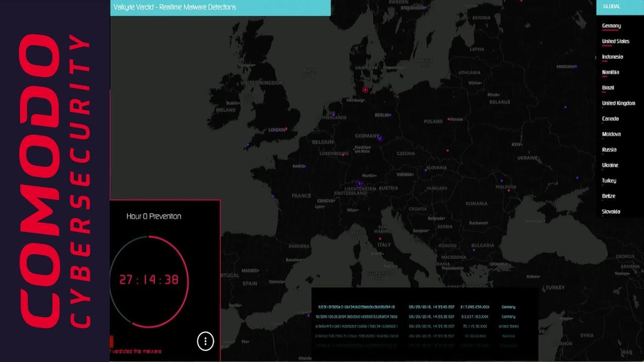The image size is (644, 362).
Task: Click the UNITED KINGDOM map label
Action: (x=262, y=83)
